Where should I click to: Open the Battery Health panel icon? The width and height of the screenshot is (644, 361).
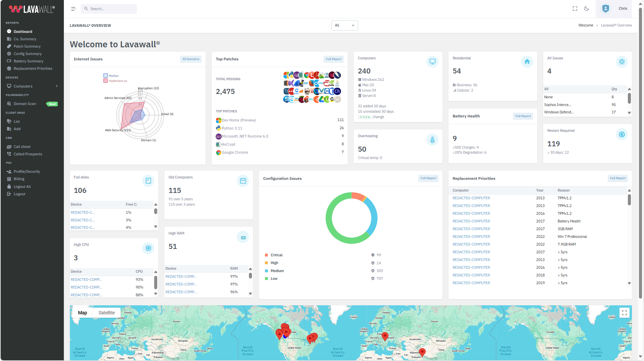(x=523, y=116)
